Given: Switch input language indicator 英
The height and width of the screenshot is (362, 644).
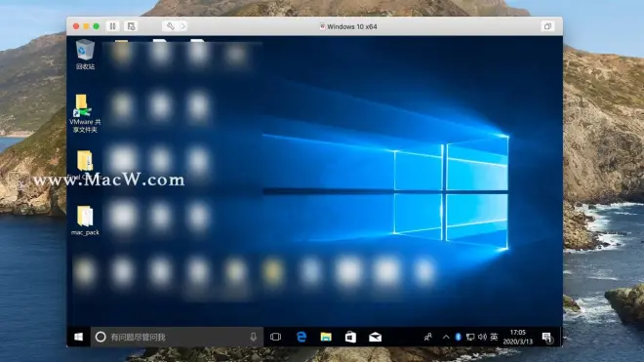Looking at the screenshot, I should click(494, 337).
